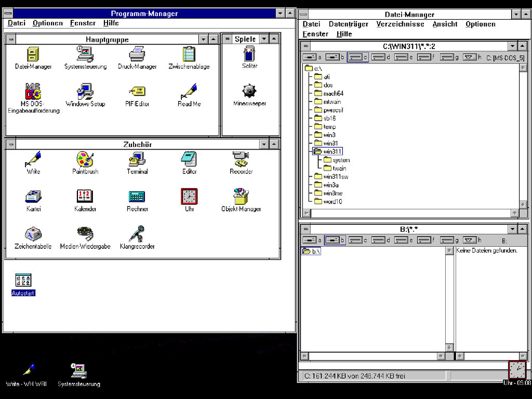Click the directory tree scrollbar down arrow
This screenshot has height=399, width=532.
(x=523, y=205)
